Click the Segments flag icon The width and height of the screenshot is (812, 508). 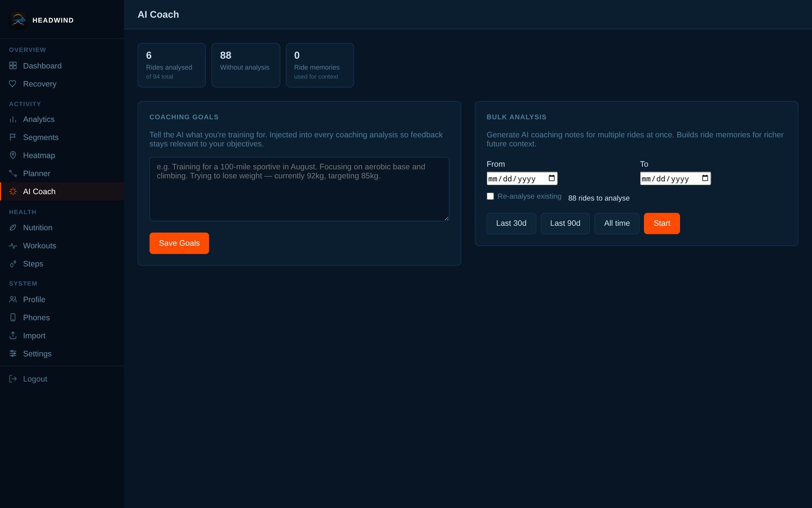pyautogui.click(x=13, y=138)
